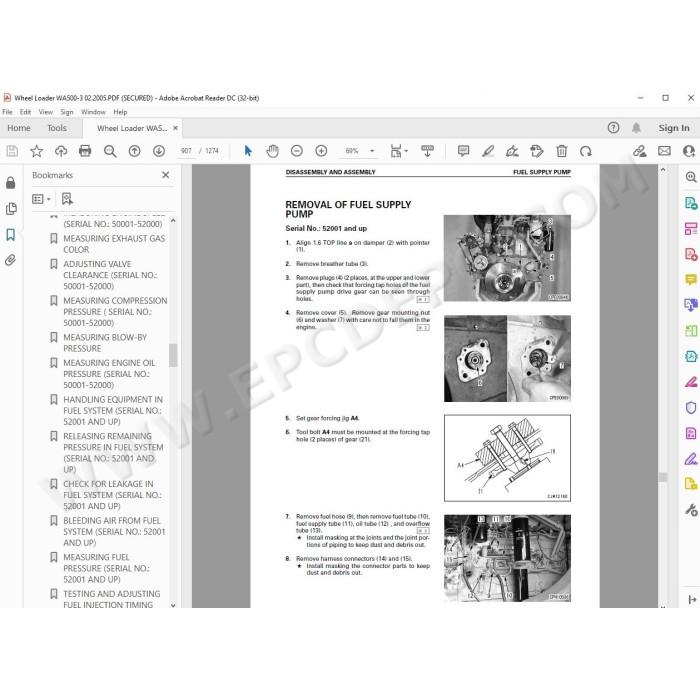
Task: Activate the Hand pan tool
Action: 272,151
